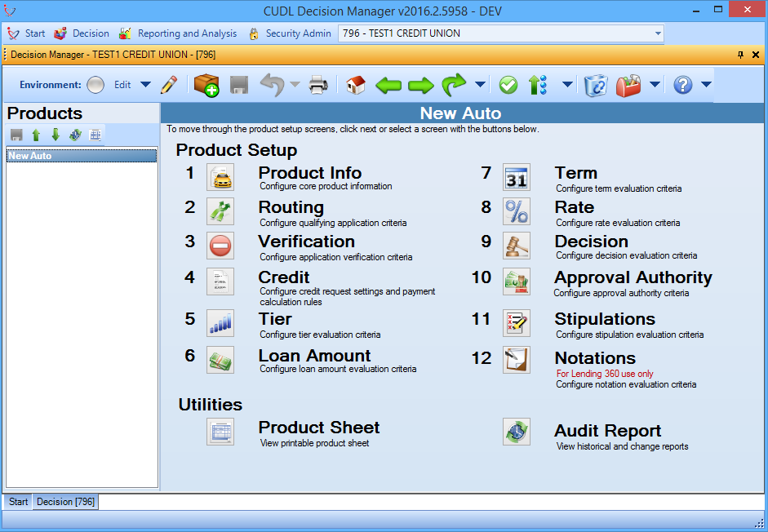Open the Routing setup link

coord(291,207)
